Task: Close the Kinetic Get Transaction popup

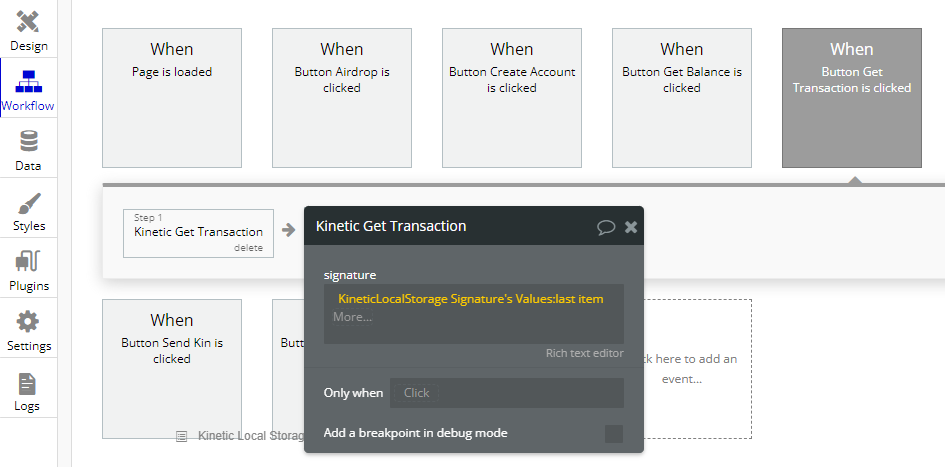Action: (x=631, y=227)
